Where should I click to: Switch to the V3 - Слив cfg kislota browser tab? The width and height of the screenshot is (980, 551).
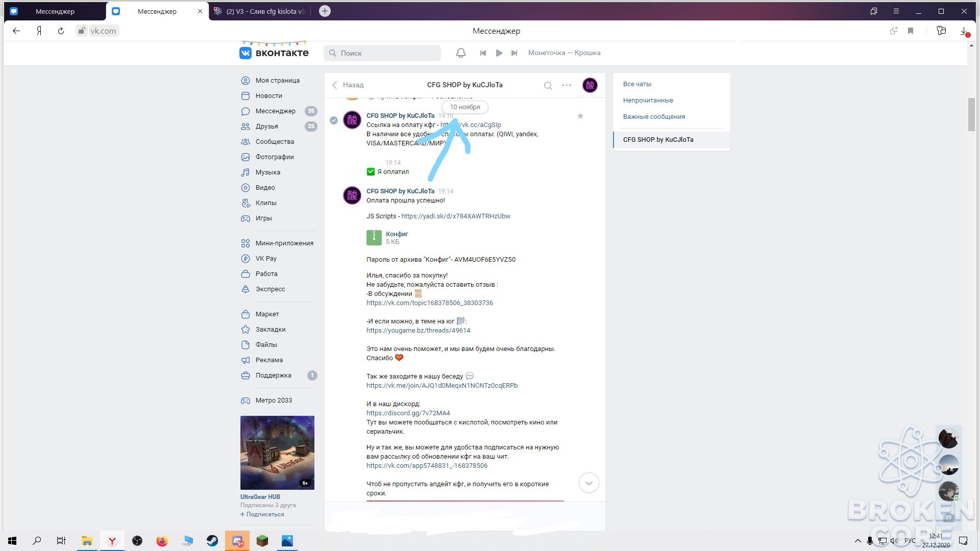click(260, 11)
